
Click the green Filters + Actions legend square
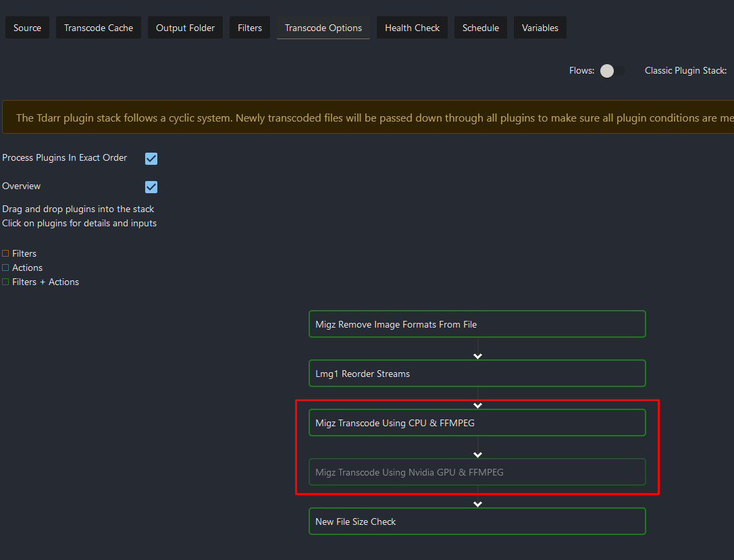click(5, 282)
